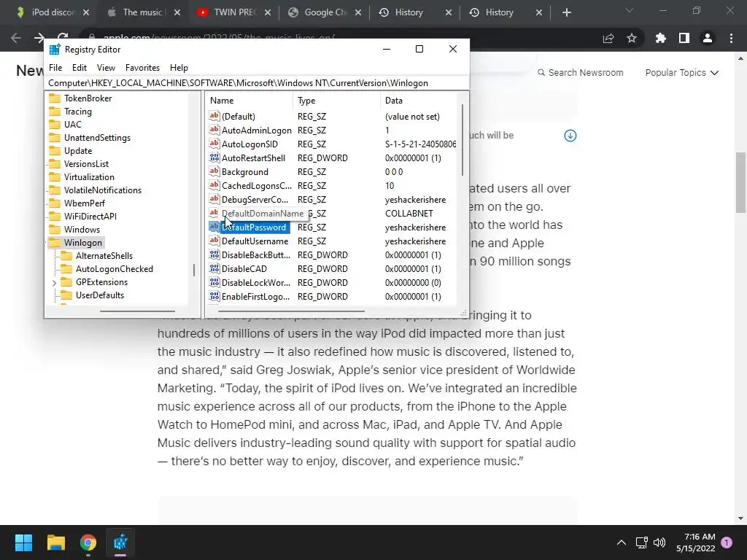Click the DefaultUsername string icon
747x560 pixels.
click(x=214, y=241)
